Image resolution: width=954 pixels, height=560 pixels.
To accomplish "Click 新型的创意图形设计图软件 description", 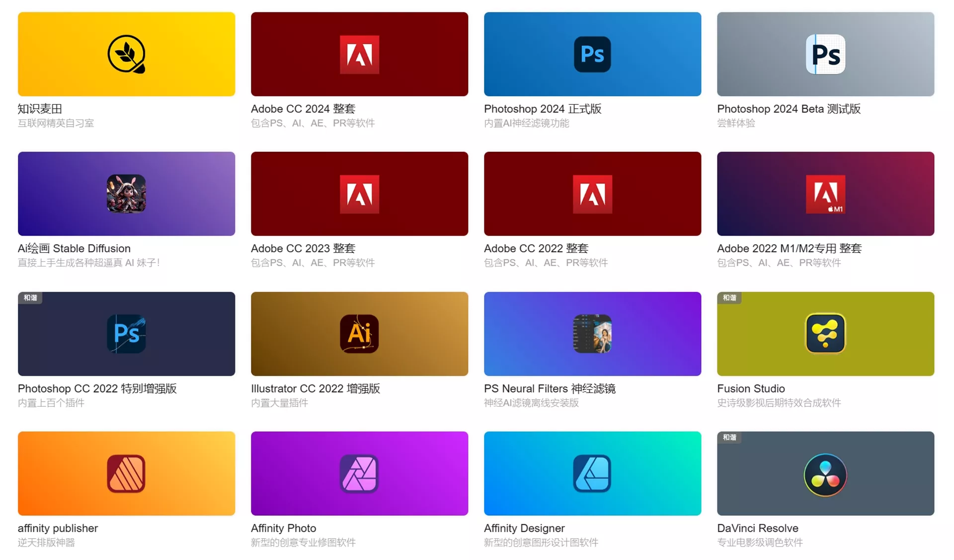I will tap(541, 543).
